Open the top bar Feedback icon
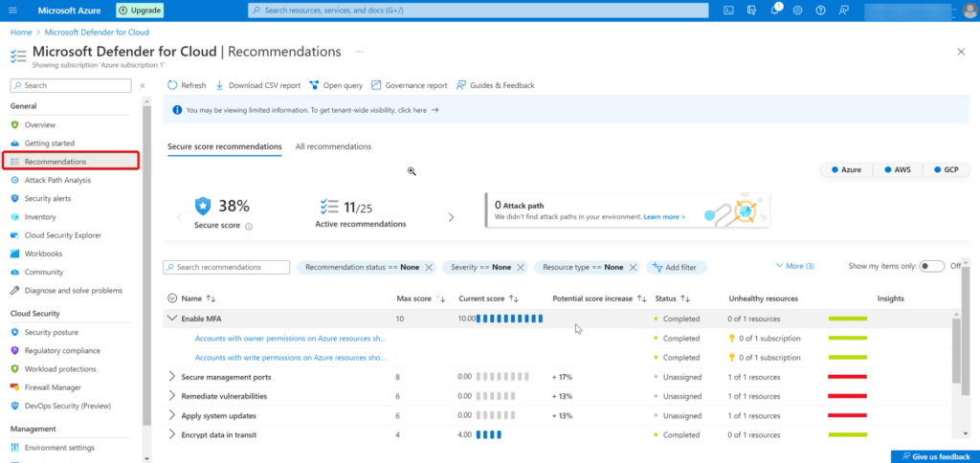The width and height of the screenshot is (980, 463). pos(844,11)
